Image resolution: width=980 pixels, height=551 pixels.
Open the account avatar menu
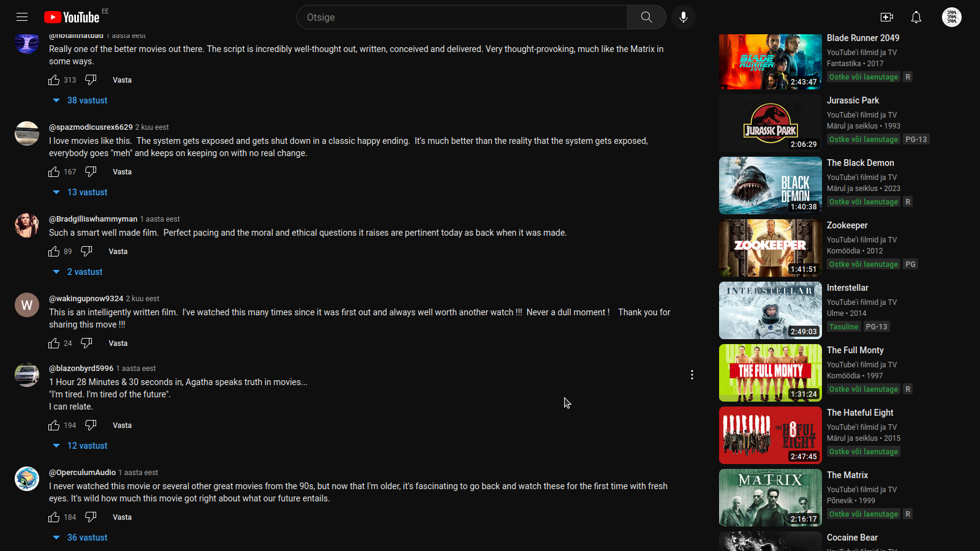tap(952, 17)
